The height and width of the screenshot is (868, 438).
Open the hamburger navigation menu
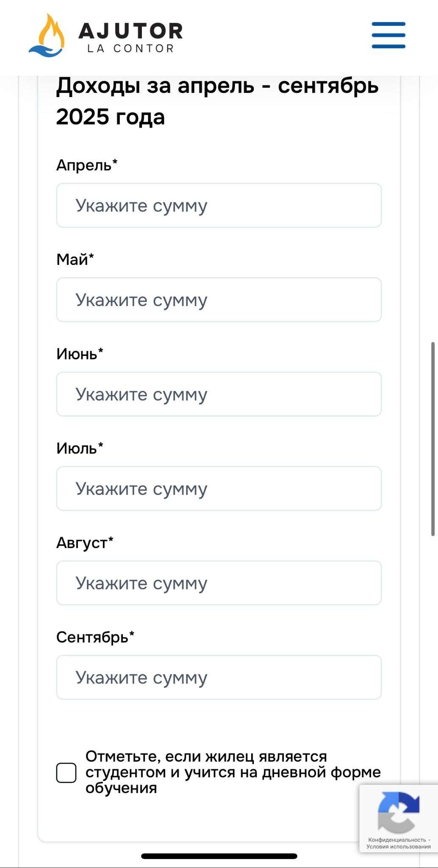388,35
